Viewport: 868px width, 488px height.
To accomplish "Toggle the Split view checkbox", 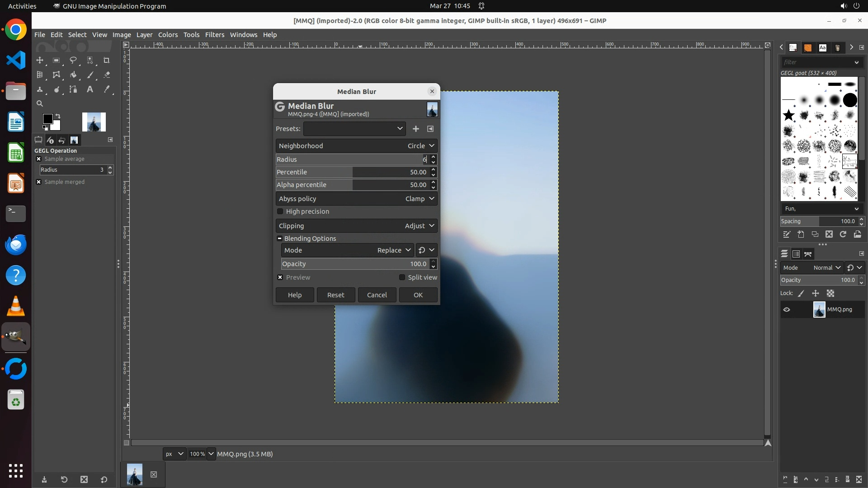I will point(402,277).
